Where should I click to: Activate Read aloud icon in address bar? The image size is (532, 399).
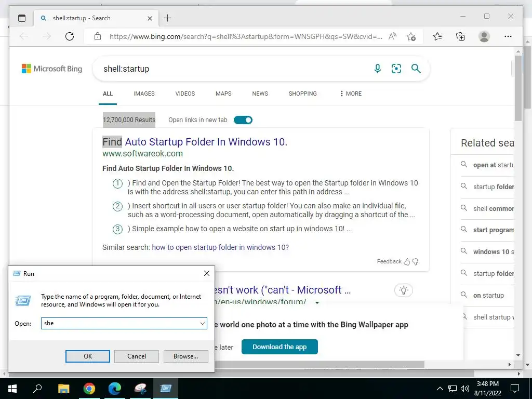tap(393, 36)
